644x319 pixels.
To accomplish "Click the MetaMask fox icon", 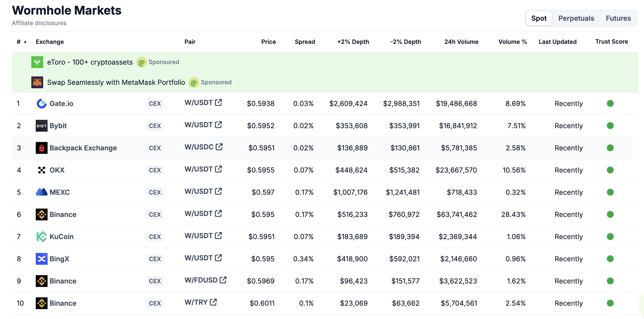I will pos(37,82).
